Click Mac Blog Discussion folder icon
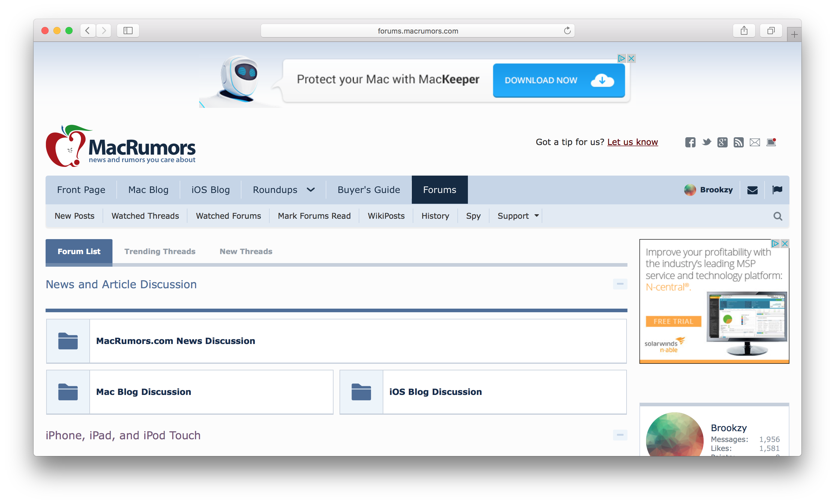 pos(68,392)
